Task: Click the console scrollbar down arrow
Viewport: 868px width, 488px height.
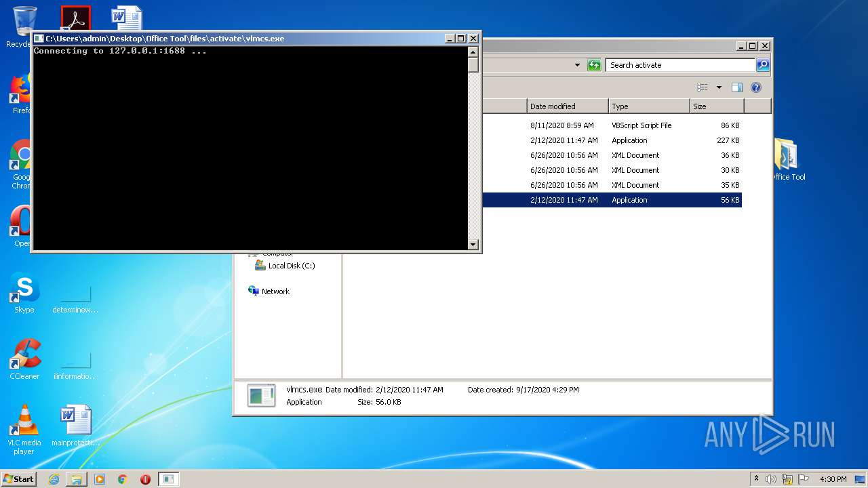Action: (x=473, y=245)
